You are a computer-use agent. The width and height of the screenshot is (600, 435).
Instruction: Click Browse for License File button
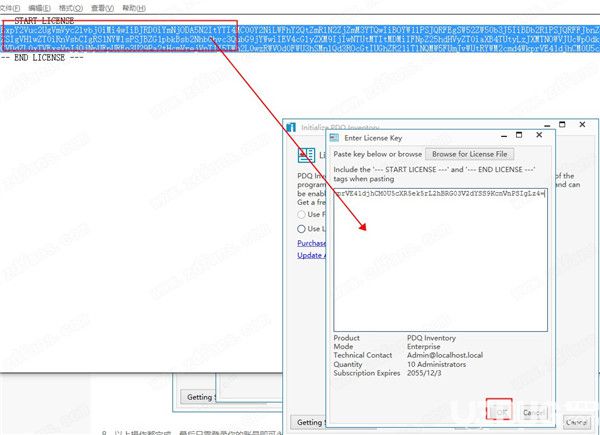click(470, 154)
